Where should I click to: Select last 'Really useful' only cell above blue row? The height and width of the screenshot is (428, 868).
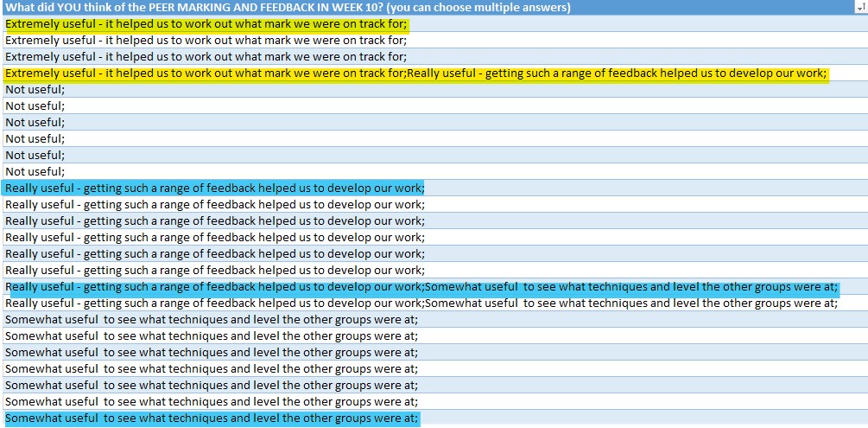pos(215,271)
